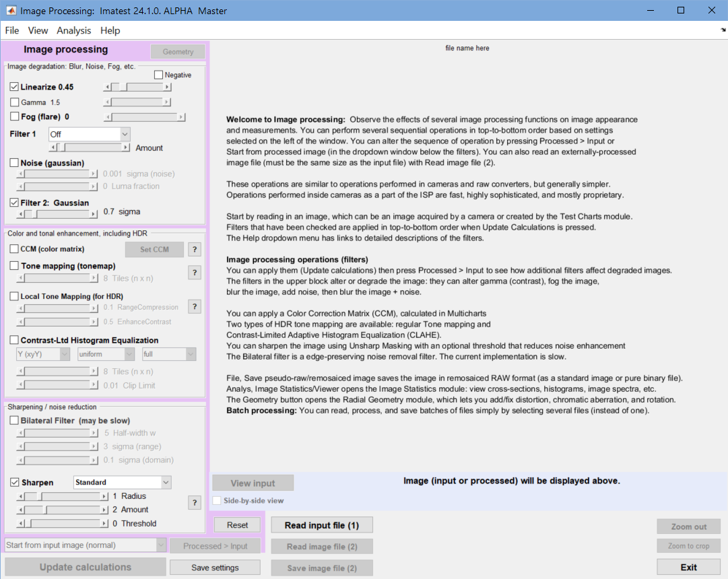Screen dimensions: 728x579
Task: Open CCM color matrix help question mark
Action: pyautogui.click(x=195, y=249)
